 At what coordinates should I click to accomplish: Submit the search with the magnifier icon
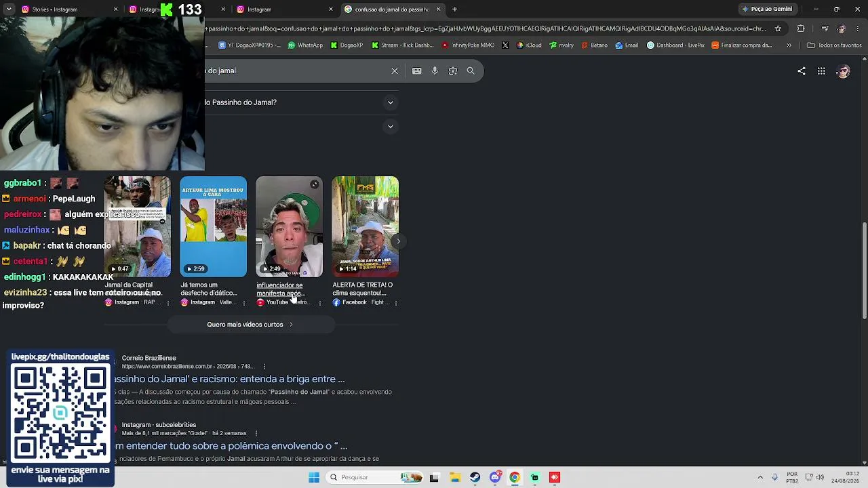471,70
